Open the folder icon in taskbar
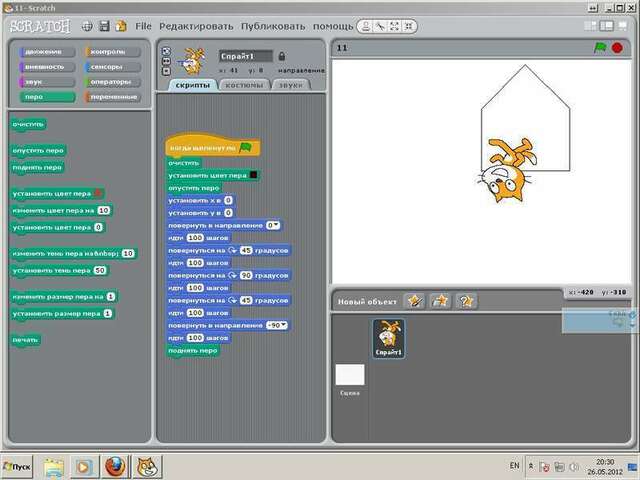The image size is (640, 480). [x=54, y=467]
